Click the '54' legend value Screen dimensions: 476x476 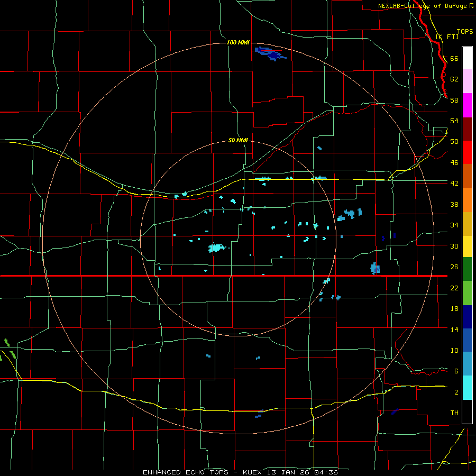click(454, 121)
